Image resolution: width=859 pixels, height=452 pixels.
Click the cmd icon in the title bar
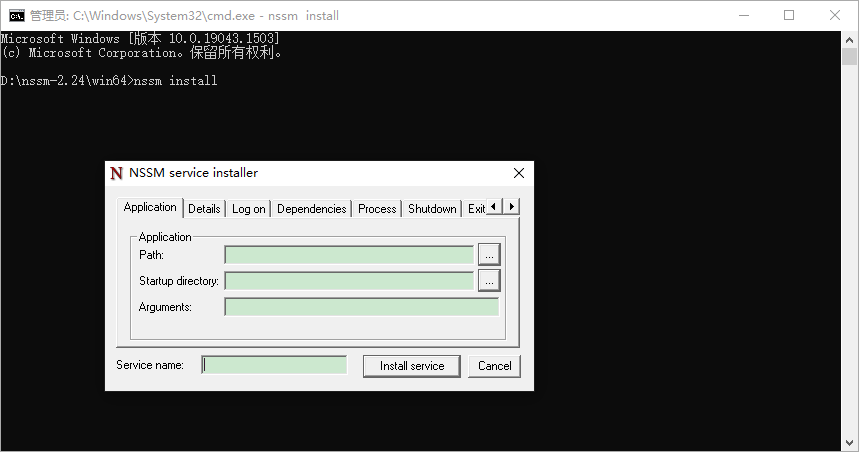pos(16,15)
